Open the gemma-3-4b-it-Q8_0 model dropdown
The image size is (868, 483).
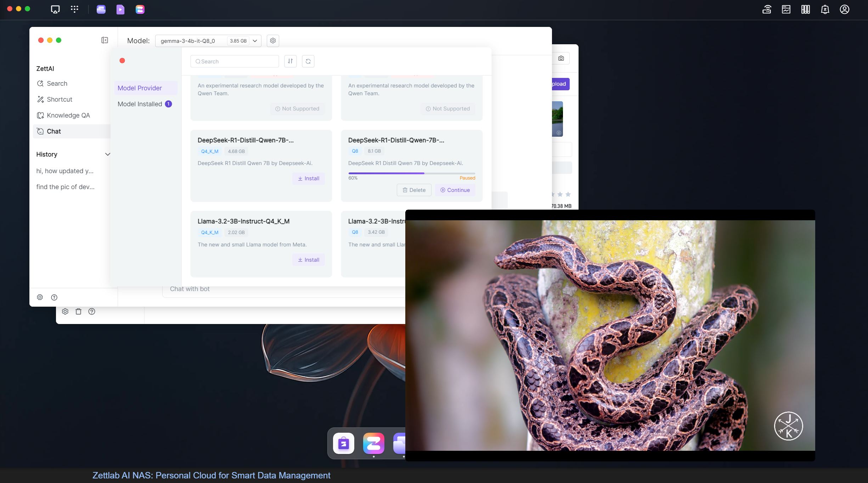254,40
